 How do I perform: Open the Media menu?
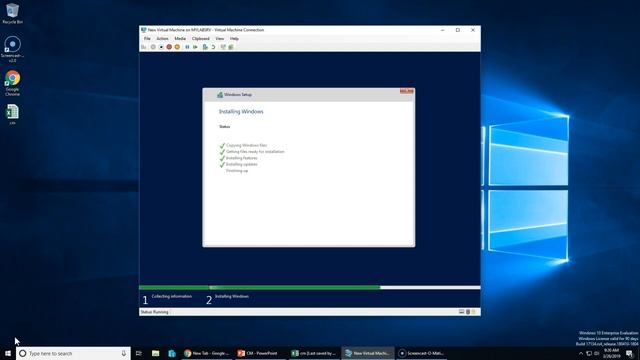click(x=180, y=38)
